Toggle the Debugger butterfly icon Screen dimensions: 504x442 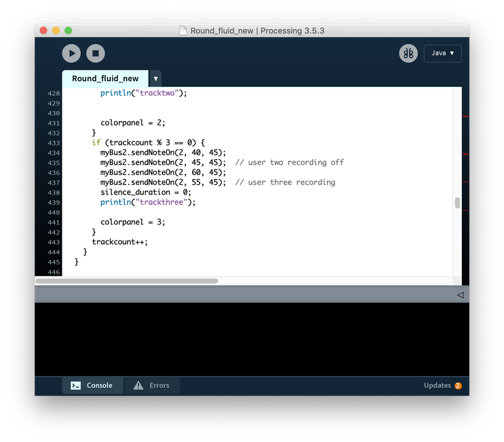(x=408, y=54)
